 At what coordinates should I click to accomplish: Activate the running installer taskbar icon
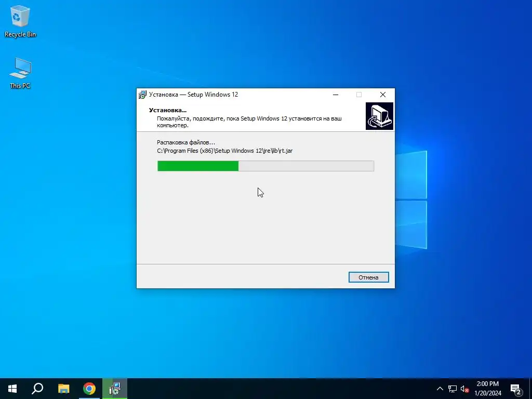[x=115, y=389]
